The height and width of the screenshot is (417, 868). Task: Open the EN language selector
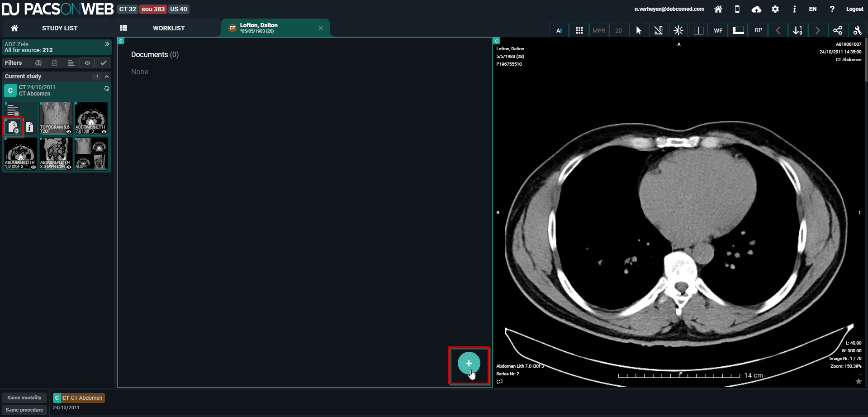pyautogui.click(x=813, y=9)
